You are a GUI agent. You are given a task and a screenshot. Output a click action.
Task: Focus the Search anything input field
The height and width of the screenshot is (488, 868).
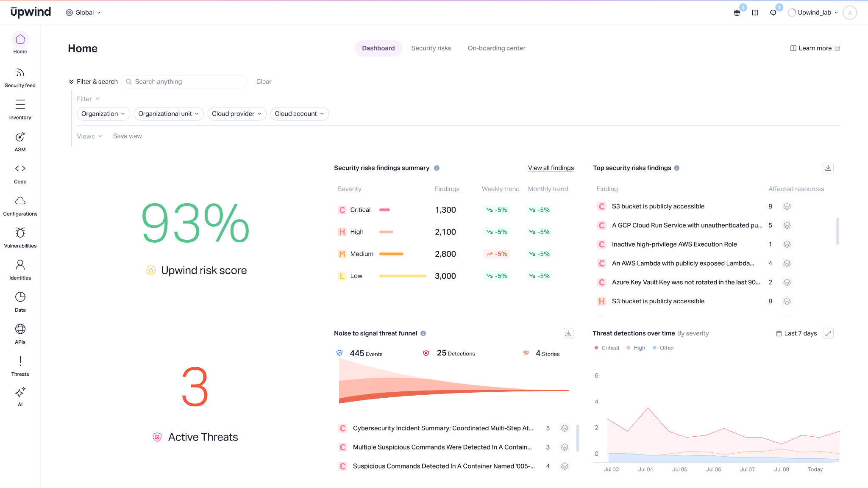(184, 82)
